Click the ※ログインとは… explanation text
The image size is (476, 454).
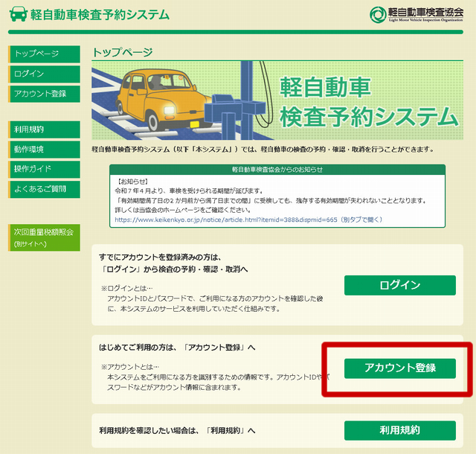coord(212,298)
